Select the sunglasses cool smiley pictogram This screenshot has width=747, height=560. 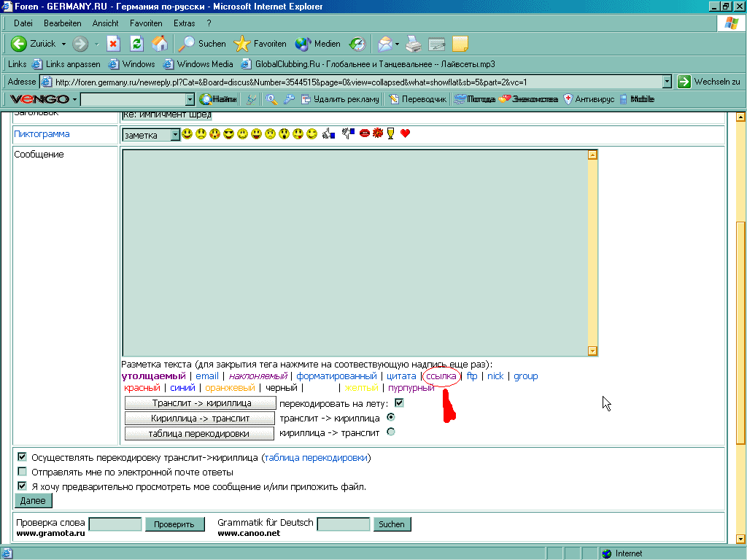click(x=228, y=134)
